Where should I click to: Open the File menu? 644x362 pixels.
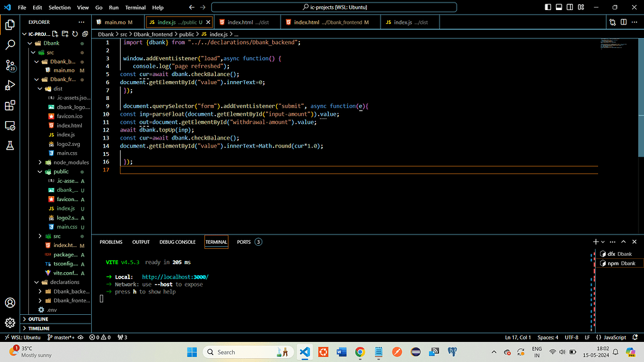[x=22, y=8]
